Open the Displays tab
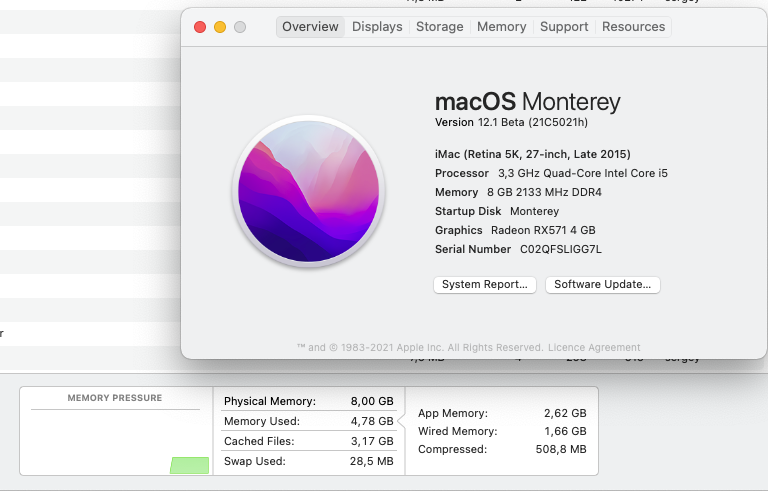Screen dimensions: 768x491 click(x=377, y=26)
